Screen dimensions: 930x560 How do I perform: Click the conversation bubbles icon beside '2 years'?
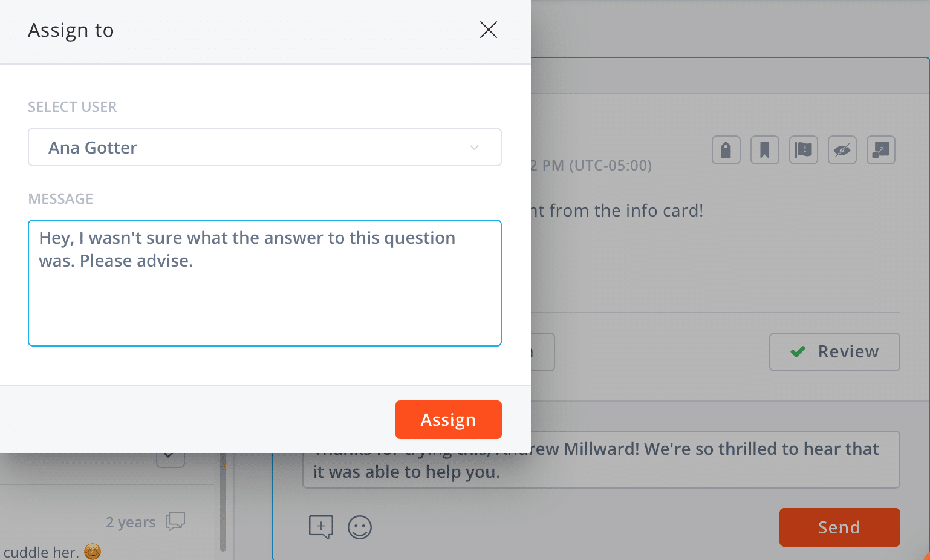[175, 521]
